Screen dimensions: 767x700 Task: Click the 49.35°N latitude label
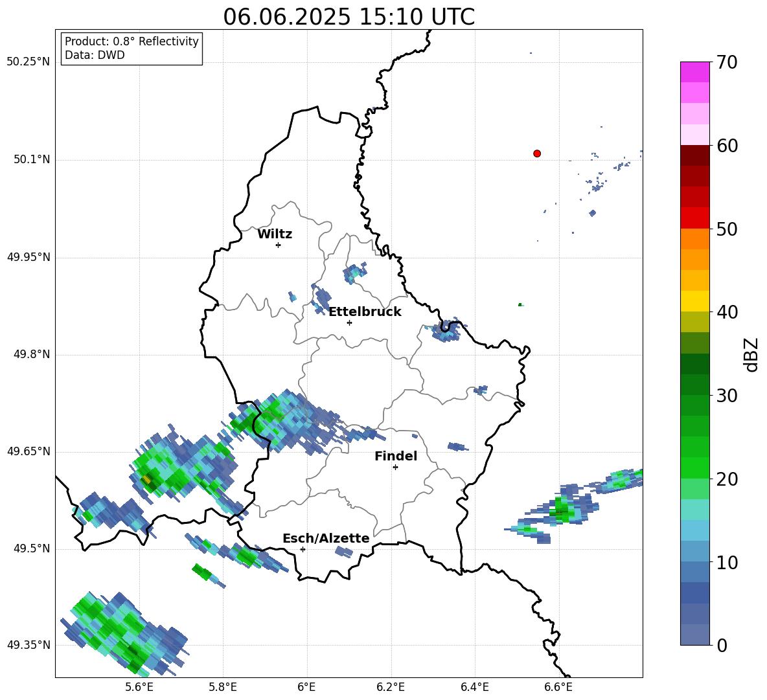point(29,645)
